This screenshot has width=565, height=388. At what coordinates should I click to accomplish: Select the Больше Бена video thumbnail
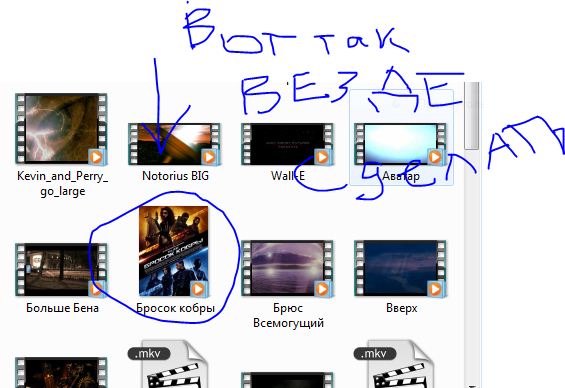coord(61,269)
